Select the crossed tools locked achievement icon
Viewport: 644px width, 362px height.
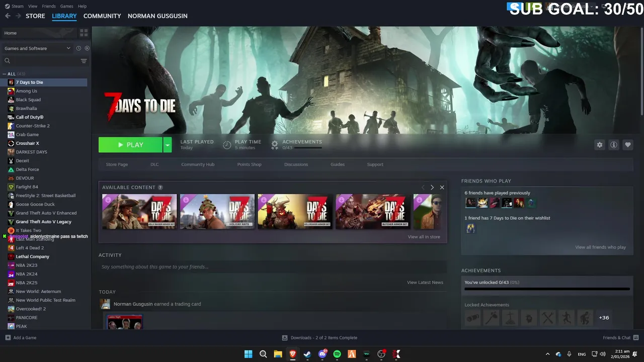point(548,318)
